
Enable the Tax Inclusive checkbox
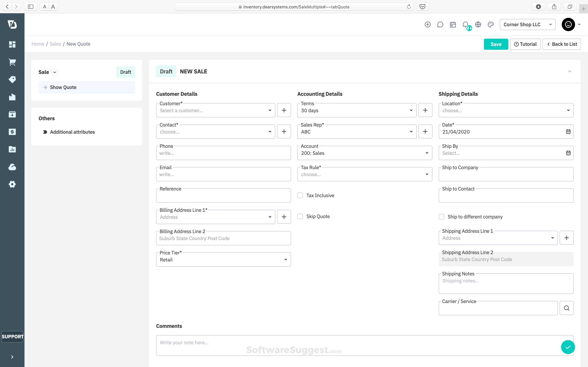[x=300, y=195]
